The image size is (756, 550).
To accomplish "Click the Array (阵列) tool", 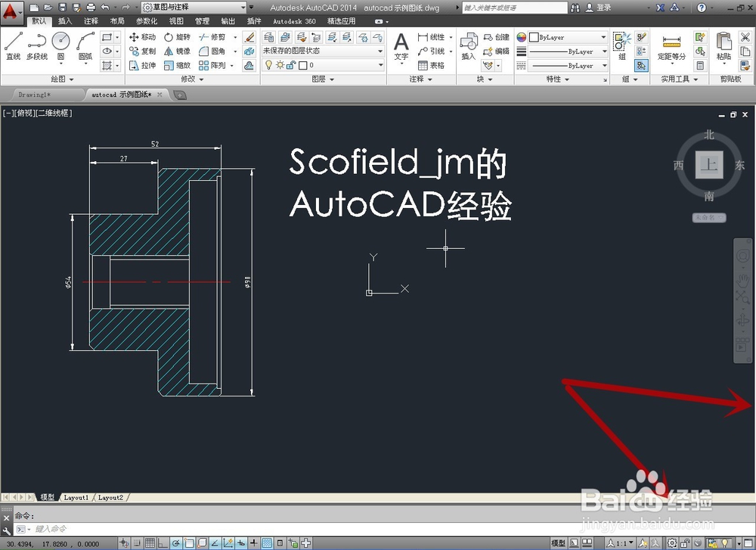I will tap(212, 65).
